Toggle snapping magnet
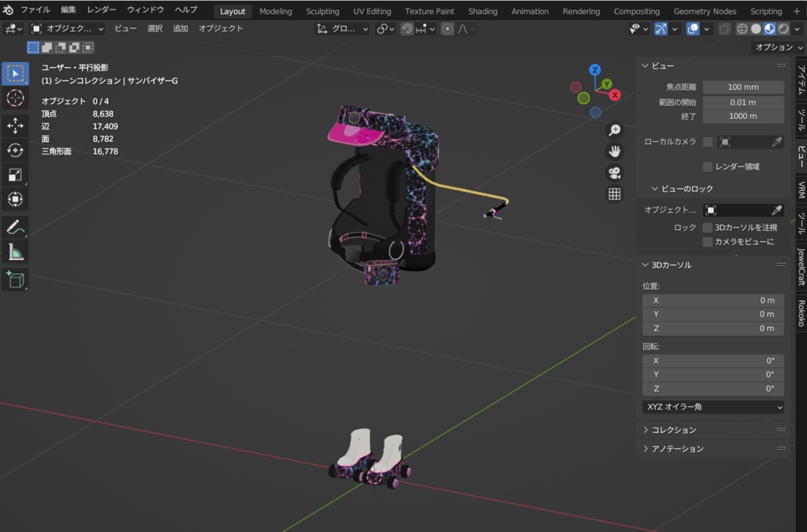 coord(407,29)
